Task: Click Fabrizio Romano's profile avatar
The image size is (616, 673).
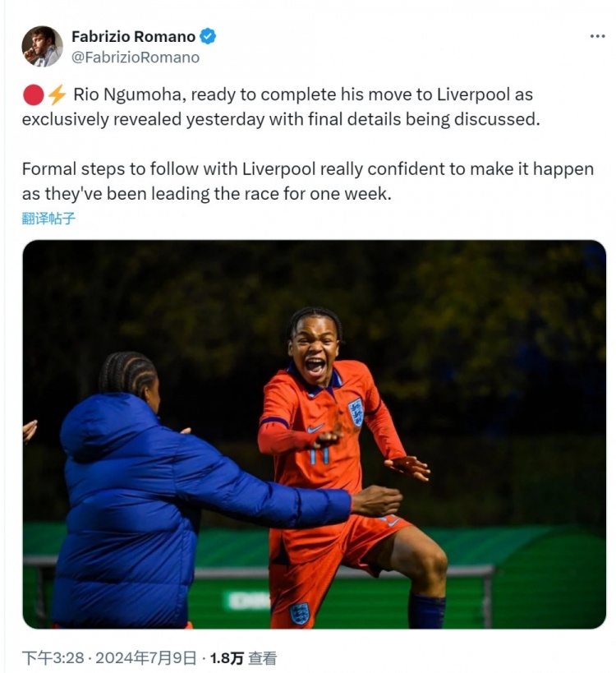Action: click(x=42, y=46)
